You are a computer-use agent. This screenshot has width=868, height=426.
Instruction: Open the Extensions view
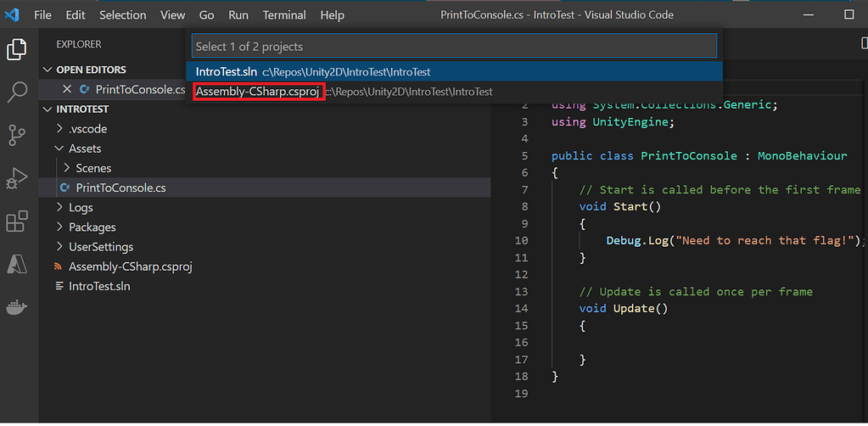[x=17, y=221]
